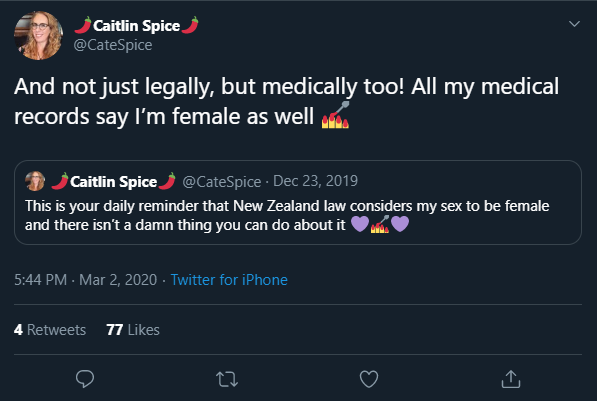
Task: Open the tweet options chevron menu
Action: [x=574, y=24]
